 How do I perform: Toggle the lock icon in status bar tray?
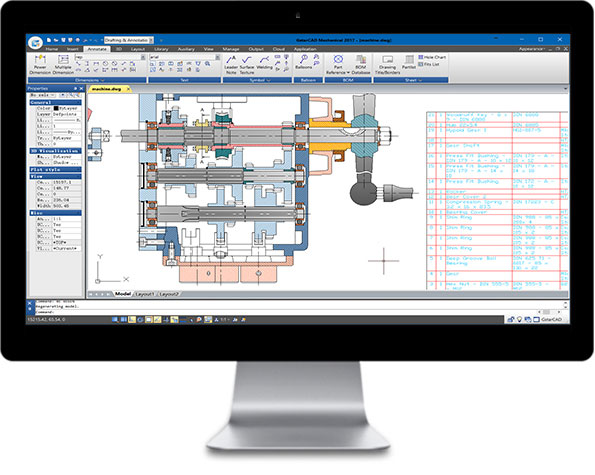point(511,320)
